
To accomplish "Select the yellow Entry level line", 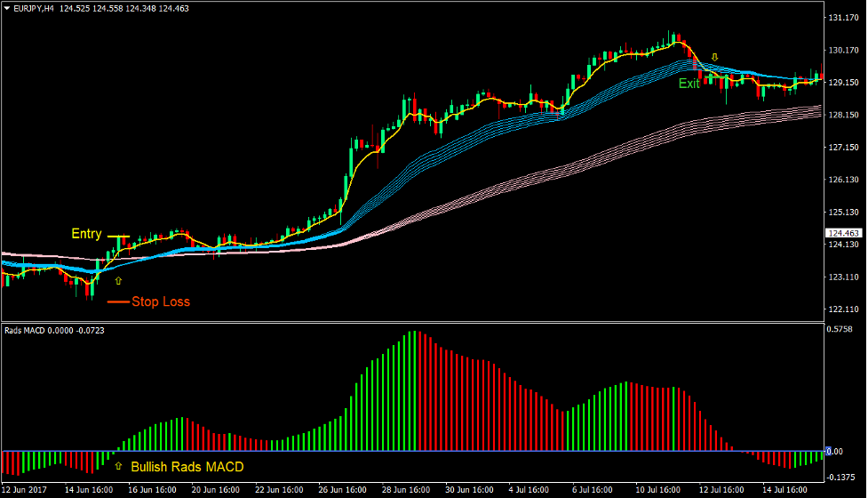I will (x=118, y=237).
